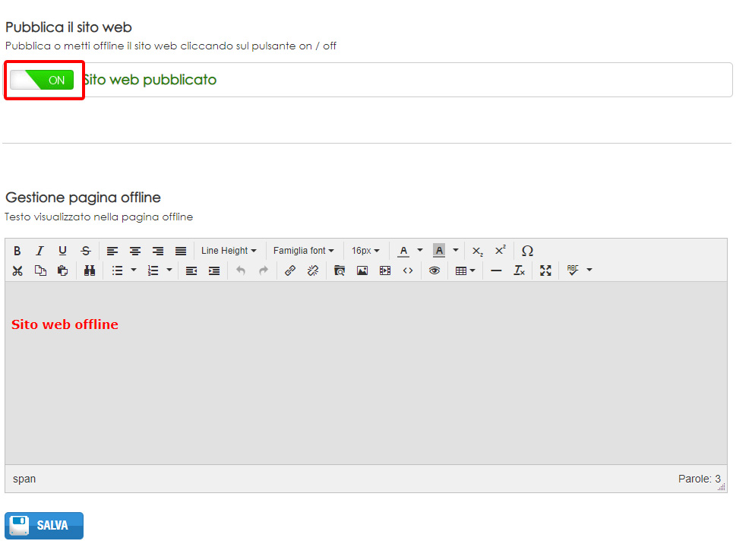The width and height of the screenshot is (752, 560).
Task: Click the 'Sito web offline' text in editor
Action: pyautogui.click(x=65, y=325)
